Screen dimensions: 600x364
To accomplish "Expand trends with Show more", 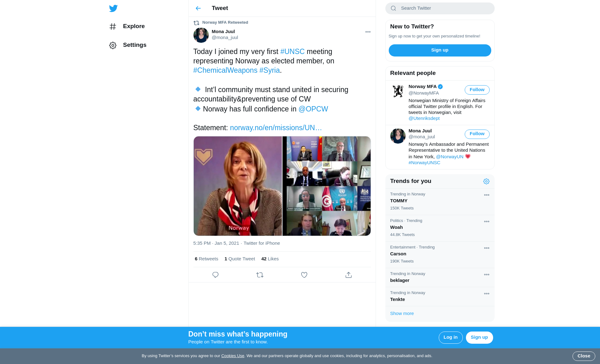I will [402, 313].
